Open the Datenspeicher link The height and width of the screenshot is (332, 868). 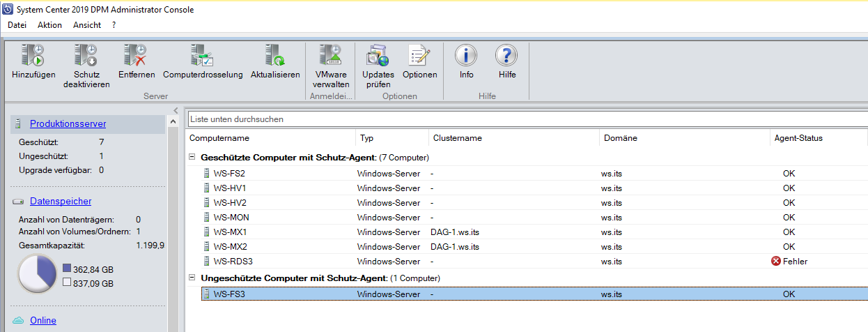coord(61,202)
